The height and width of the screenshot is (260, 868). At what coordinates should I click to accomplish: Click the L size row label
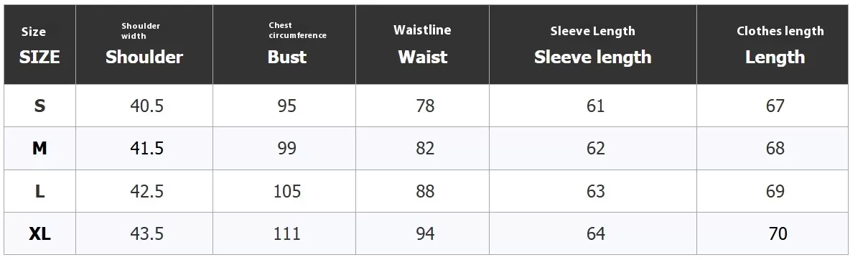coord(39,191)
